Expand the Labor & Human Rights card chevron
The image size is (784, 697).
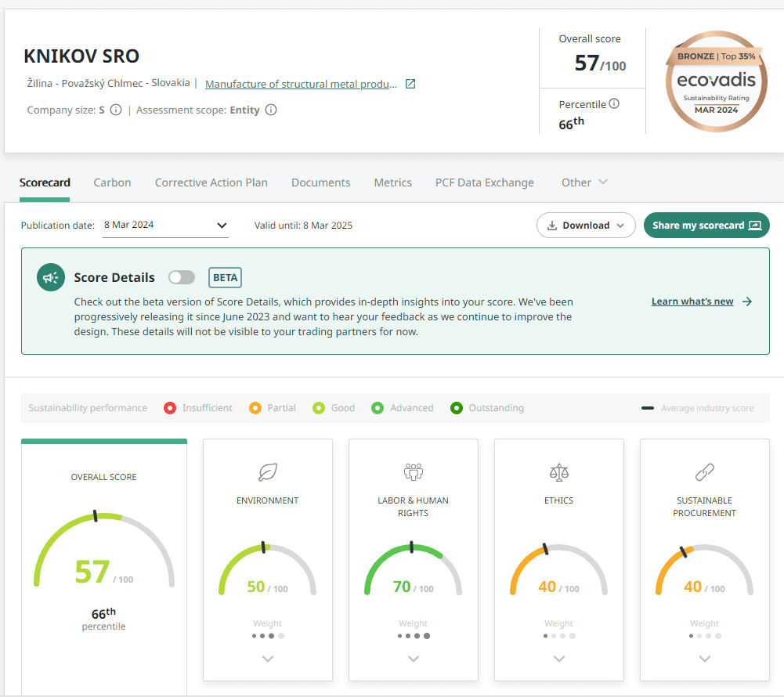(413, 659)
